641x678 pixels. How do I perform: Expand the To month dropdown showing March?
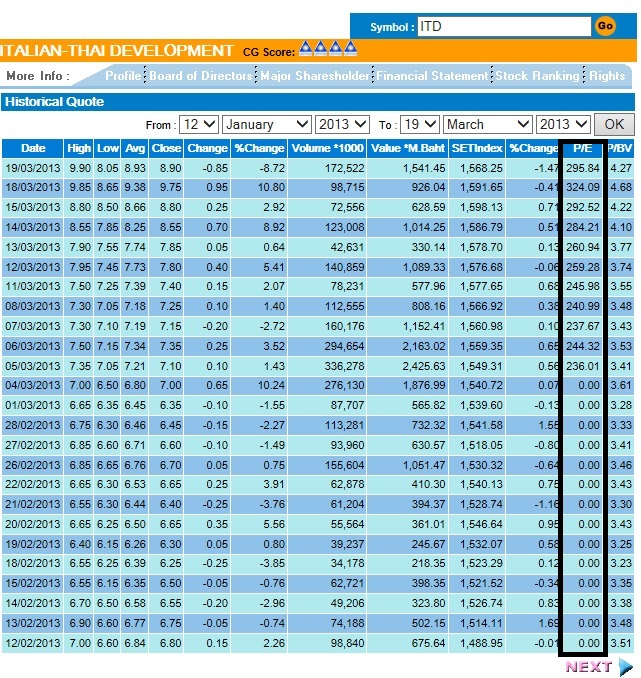(488, 125)
